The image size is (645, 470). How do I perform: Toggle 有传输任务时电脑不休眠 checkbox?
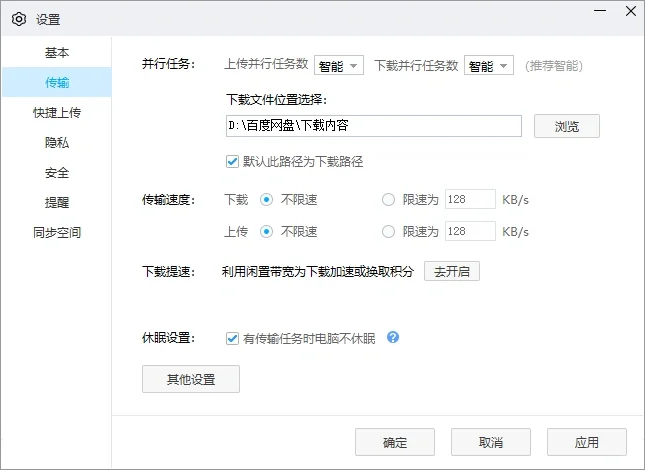pyautogui.click(x=232, y=338)
